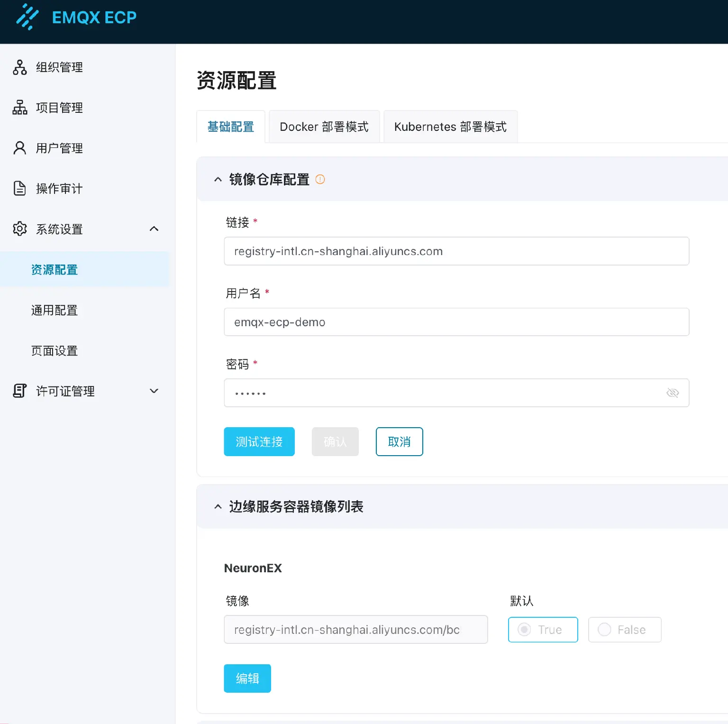
Task: Collapse the 镜像仓库配置 section
Action: pyautogui.click(x=218, y=180)
